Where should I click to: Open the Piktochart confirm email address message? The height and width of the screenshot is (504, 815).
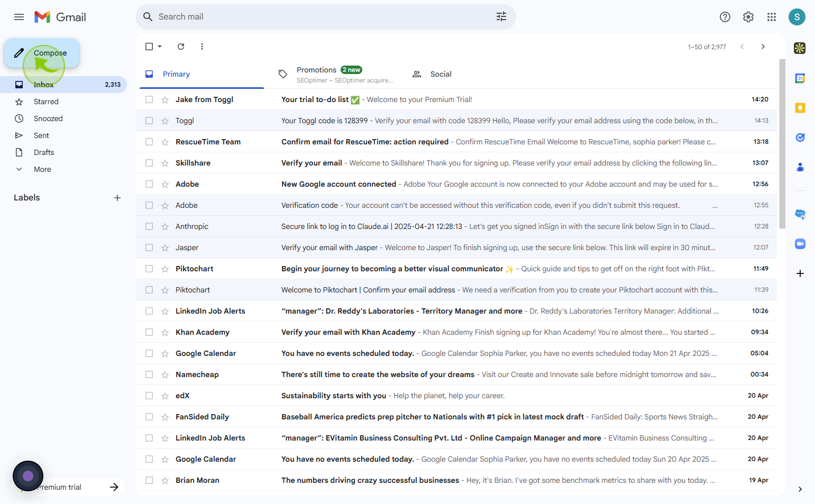(x=456, y=290)
